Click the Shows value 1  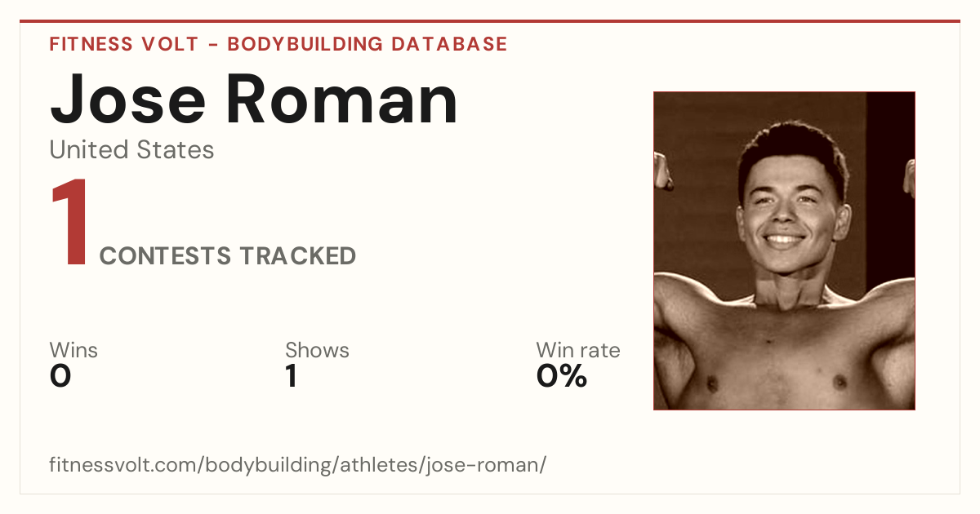(x=291, y=376)
